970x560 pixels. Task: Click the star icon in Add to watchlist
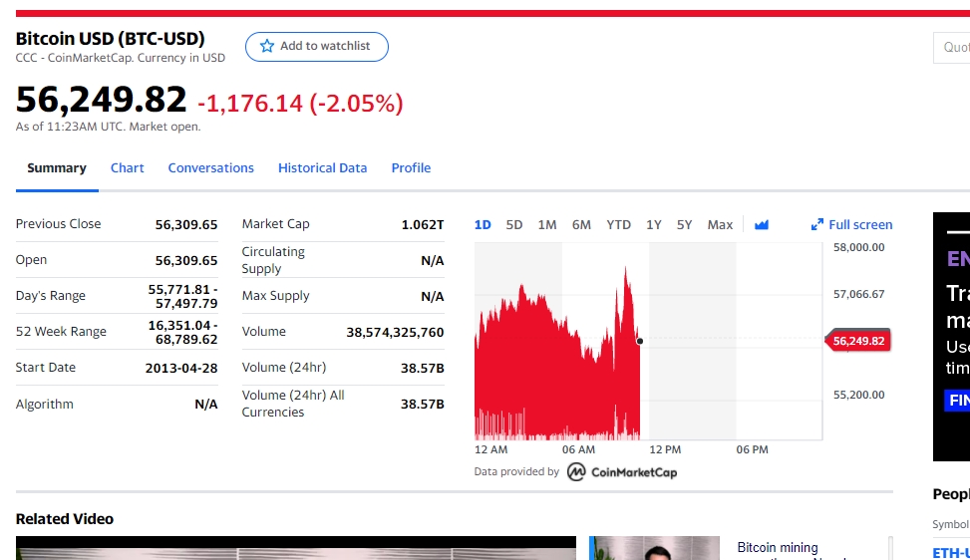pyautogui.click(x=266, y=47)
